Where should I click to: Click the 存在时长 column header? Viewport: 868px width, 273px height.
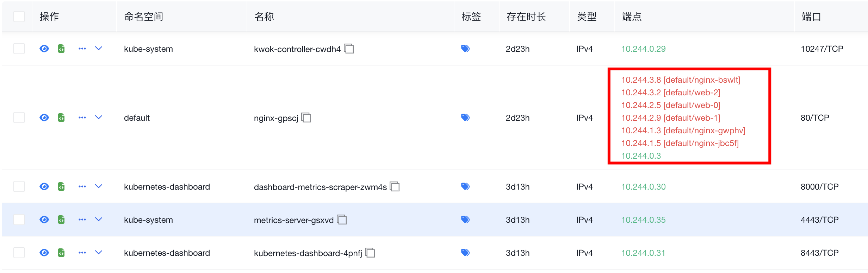526,17
